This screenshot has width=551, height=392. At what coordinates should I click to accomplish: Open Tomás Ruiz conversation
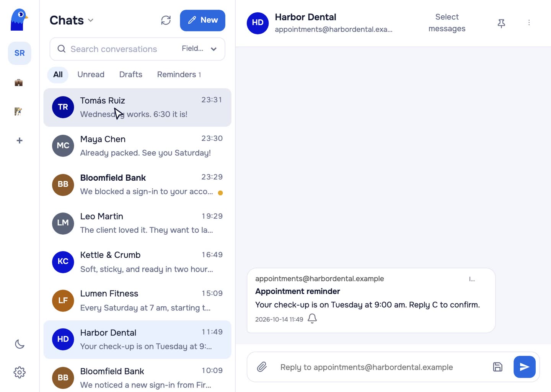click(x=137, y=108)
